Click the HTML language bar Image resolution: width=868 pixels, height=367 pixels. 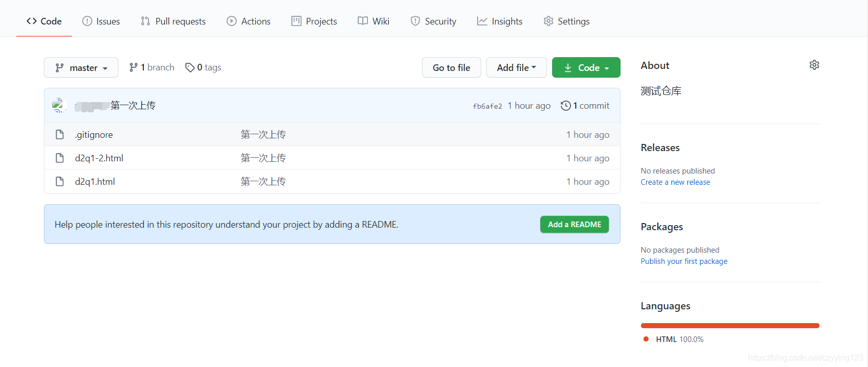730,326
